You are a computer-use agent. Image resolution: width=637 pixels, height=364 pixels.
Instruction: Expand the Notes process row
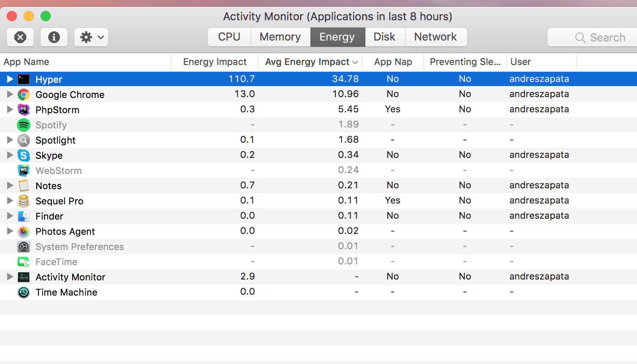tap(10, 185)
